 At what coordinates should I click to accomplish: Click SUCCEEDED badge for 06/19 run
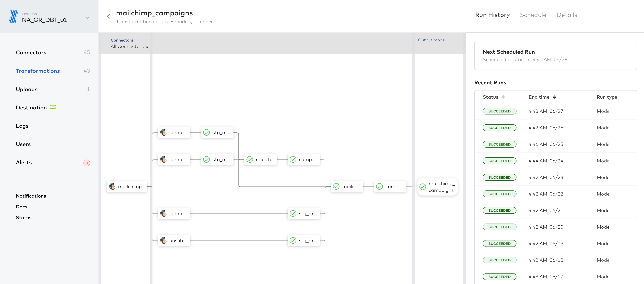coord(499,243)
